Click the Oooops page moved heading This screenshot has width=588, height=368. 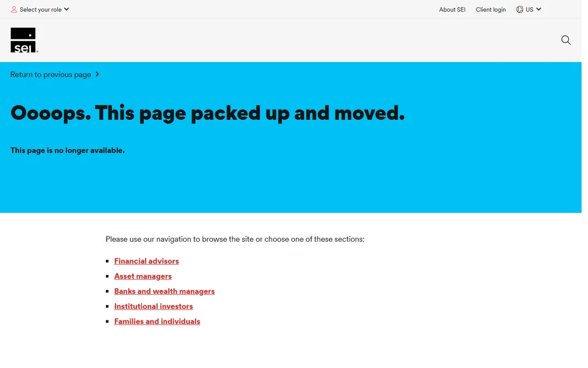[208, 113]
